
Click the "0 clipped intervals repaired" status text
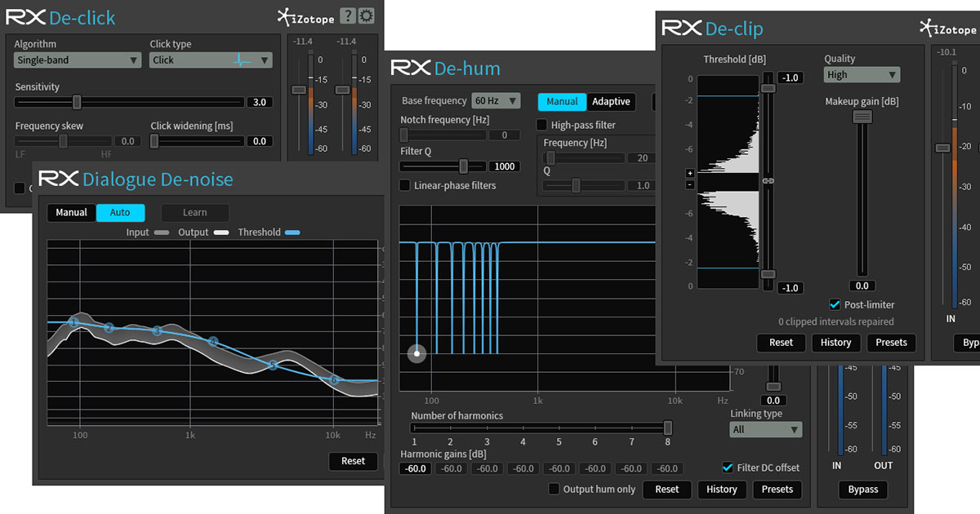point(835,321)
